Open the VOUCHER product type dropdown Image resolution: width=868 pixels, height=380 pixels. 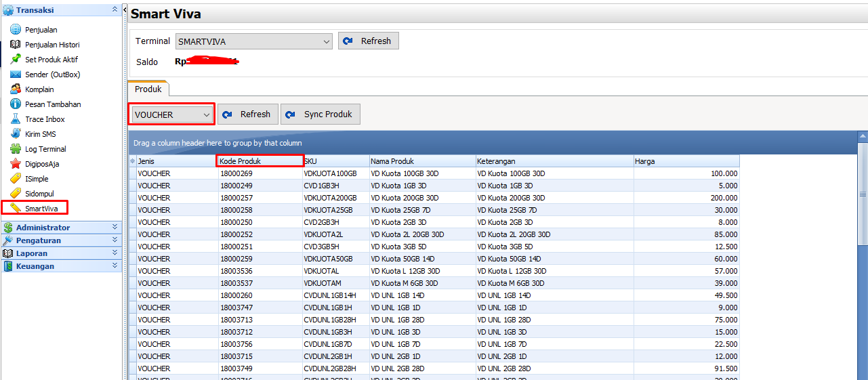172,114
